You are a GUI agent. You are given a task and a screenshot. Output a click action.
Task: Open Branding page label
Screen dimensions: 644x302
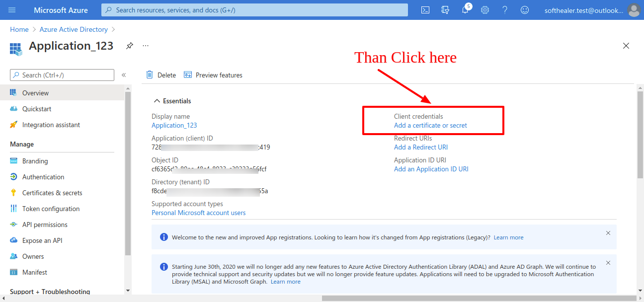[35, 161]
